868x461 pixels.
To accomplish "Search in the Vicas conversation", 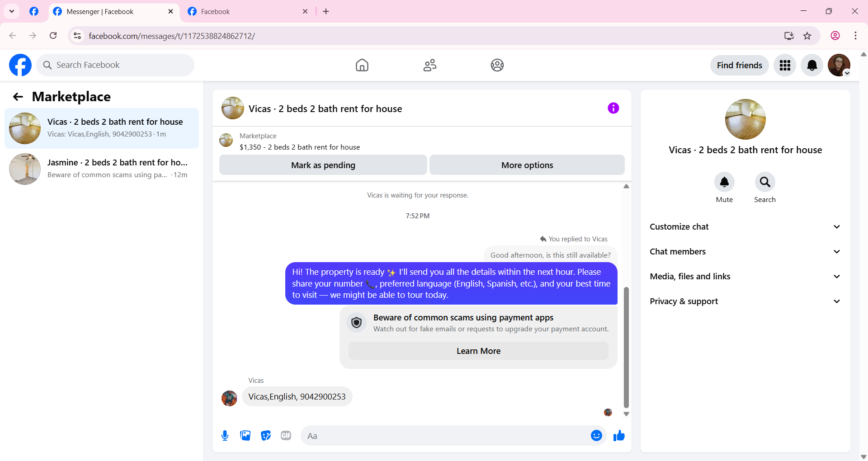I will (765, 182).
